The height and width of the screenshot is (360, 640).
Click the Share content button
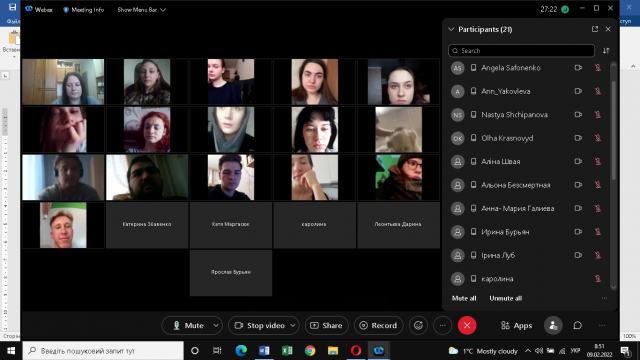[x=327, y=325]
